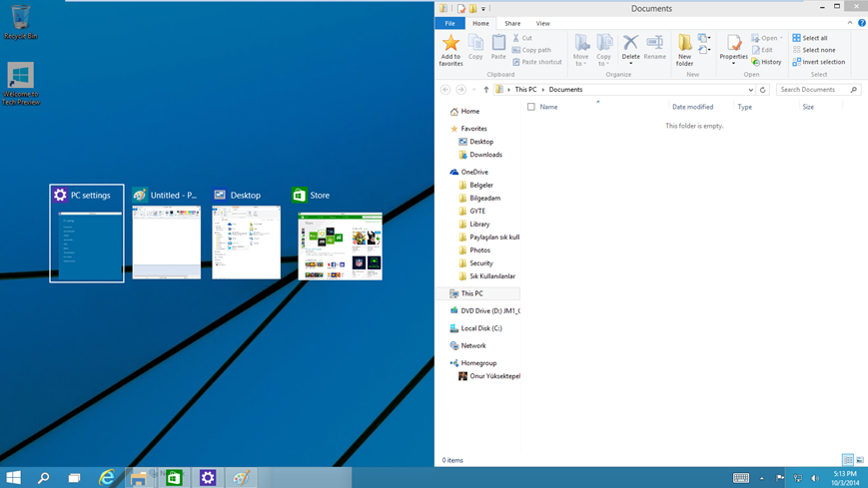
Task: Expand the Properties dropdown arrow
Action: (733, 63)
